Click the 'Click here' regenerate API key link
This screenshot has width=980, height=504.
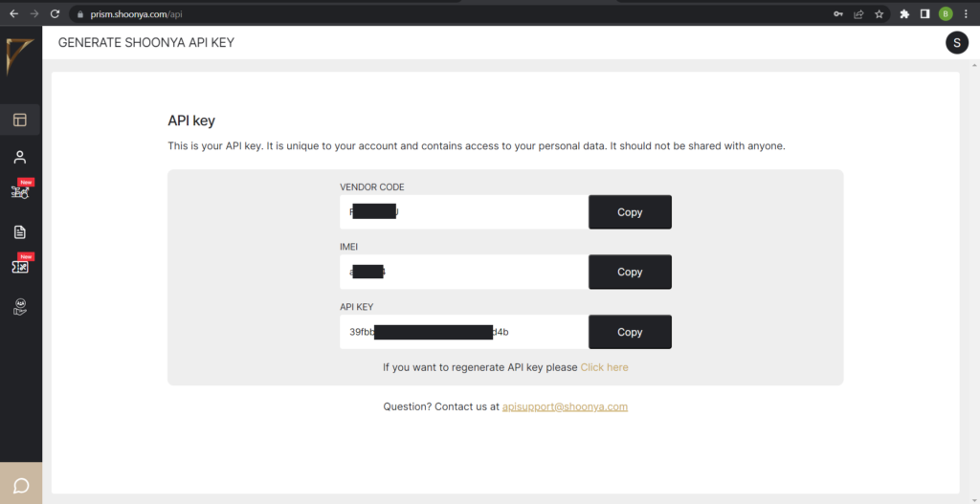[604, 367]
